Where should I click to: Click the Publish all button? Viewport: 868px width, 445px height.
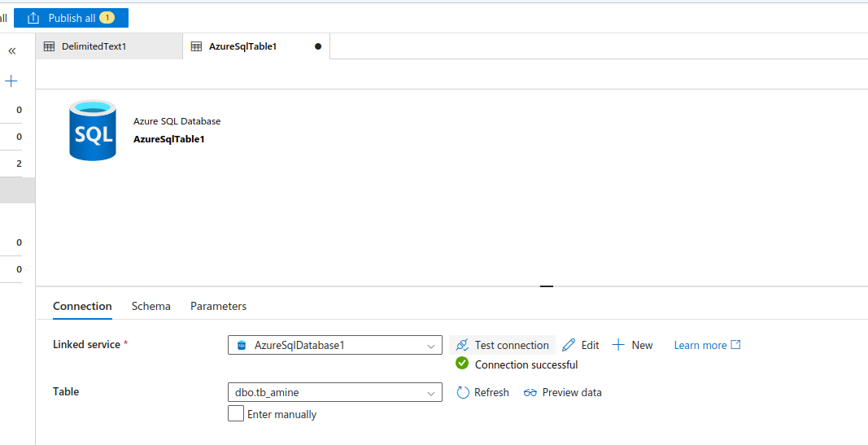coord(71,18)
